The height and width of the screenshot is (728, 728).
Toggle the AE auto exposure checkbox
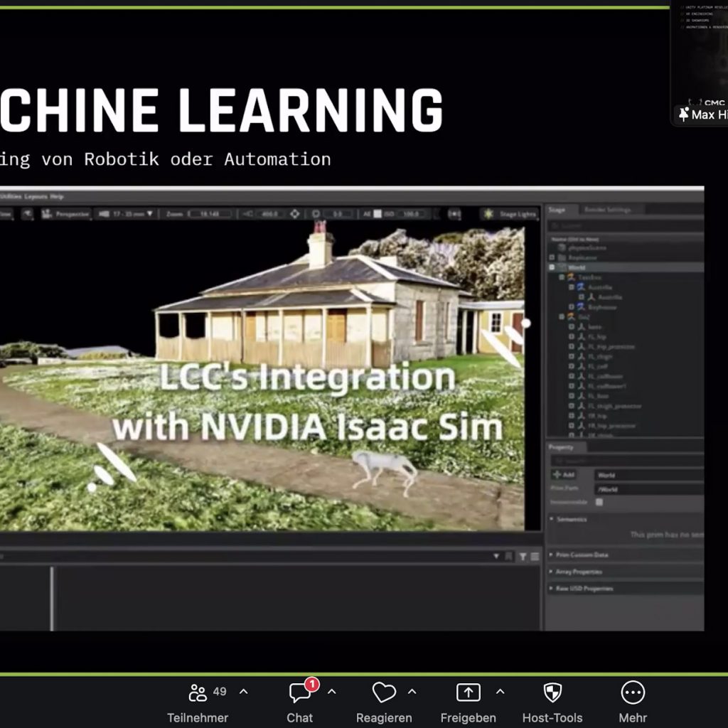[378, 213]
